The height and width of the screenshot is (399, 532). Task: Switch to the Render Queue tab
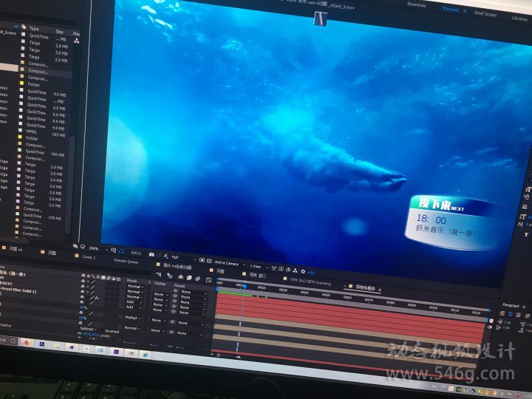[x=126, y=261]
